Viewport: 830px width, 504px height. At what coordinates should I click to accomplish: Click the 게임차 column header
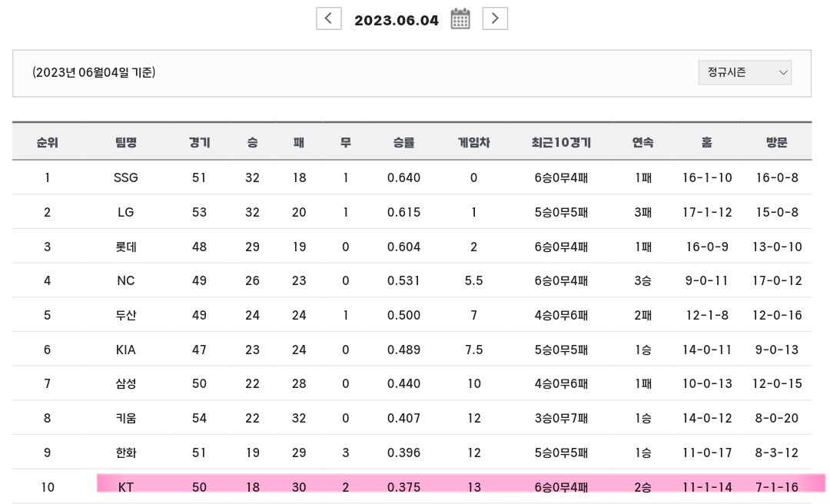click(x=473, y=142)
